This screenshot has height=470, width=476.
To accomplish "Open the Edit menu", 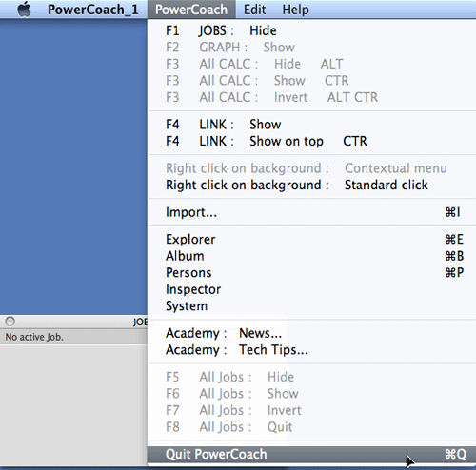I will coord(254,10).
